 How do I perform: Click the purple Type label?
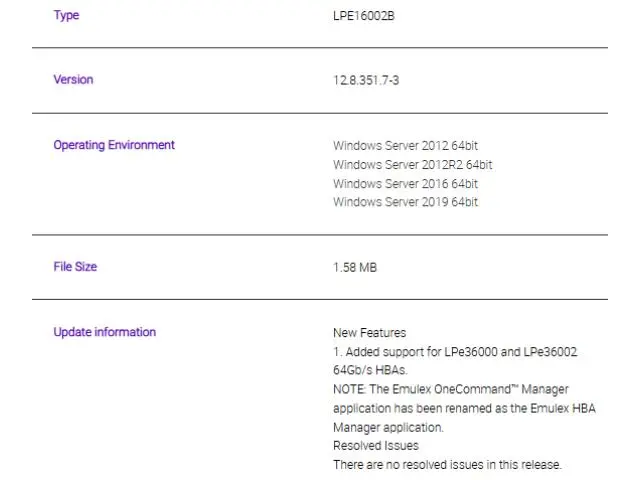pos(66,16)
